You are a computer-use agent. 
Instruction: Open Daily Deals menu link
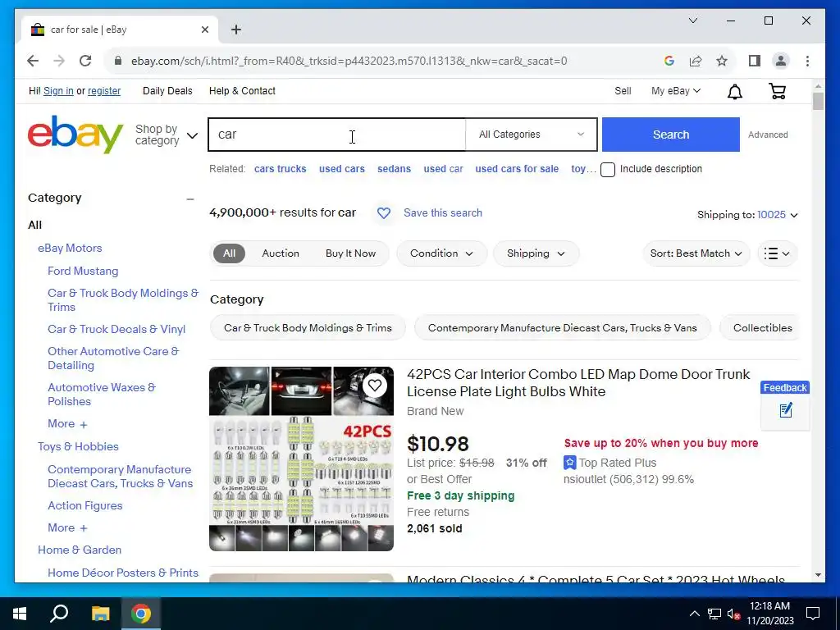tap(167, 91)
